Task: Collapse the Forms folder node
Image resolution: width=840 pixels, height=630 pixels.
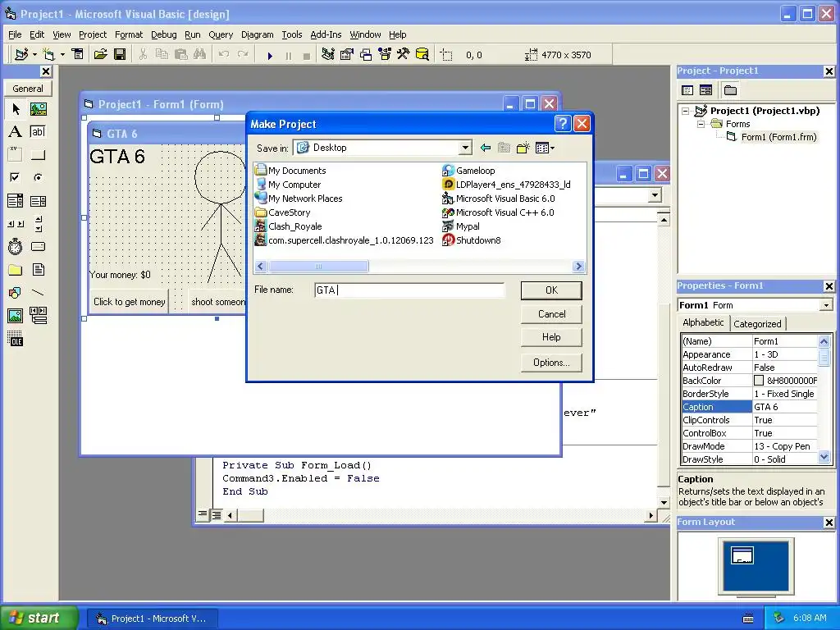Action: pos(701,124)
